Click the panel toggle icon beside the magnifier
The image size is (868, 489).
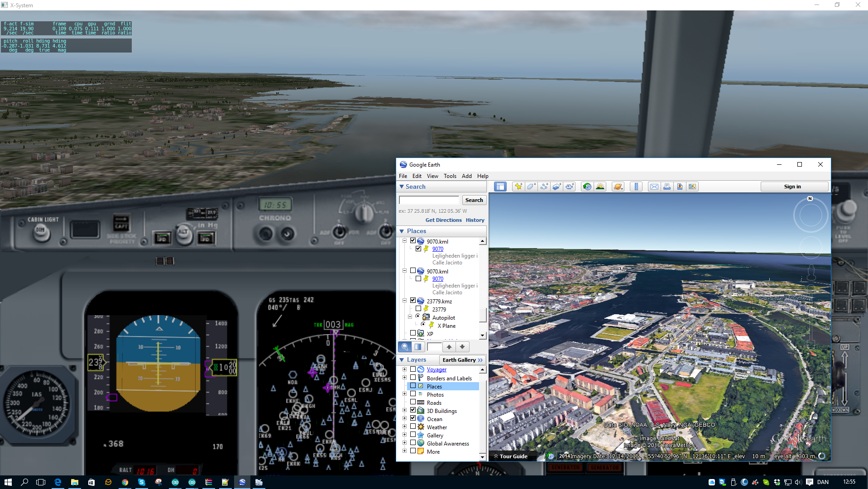(418, 347)
